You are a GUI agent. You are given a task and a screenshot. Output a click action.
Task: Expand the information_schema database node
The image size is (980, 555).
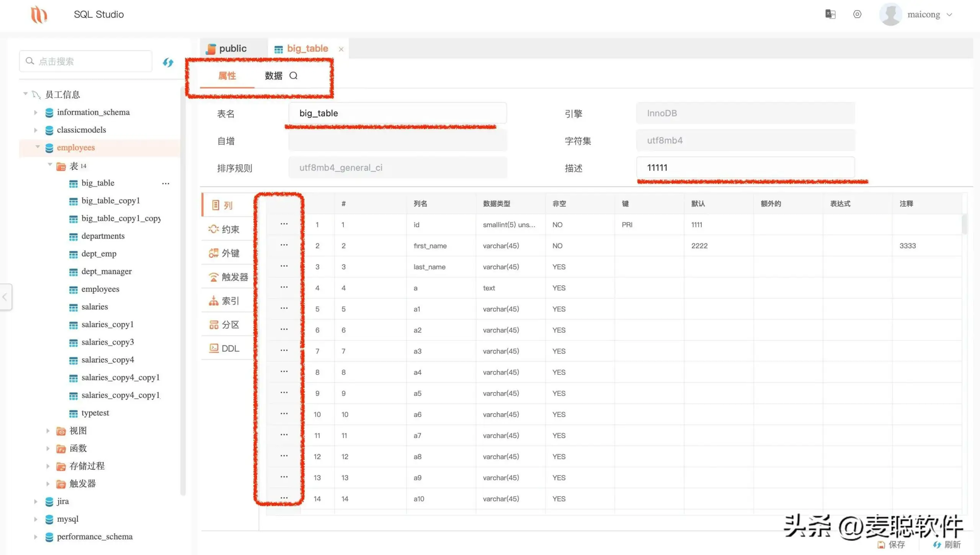pos(36,112)
